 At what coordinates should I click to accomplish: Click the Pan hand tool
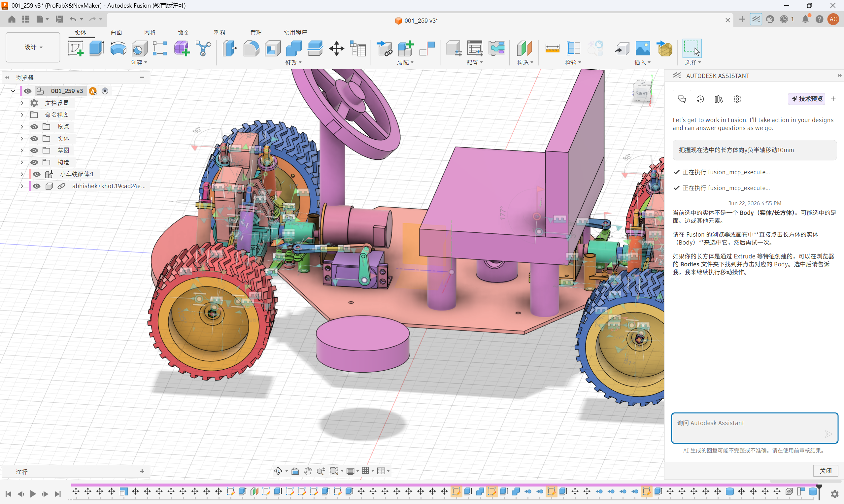pyautogui.click(x=308, y=471)
